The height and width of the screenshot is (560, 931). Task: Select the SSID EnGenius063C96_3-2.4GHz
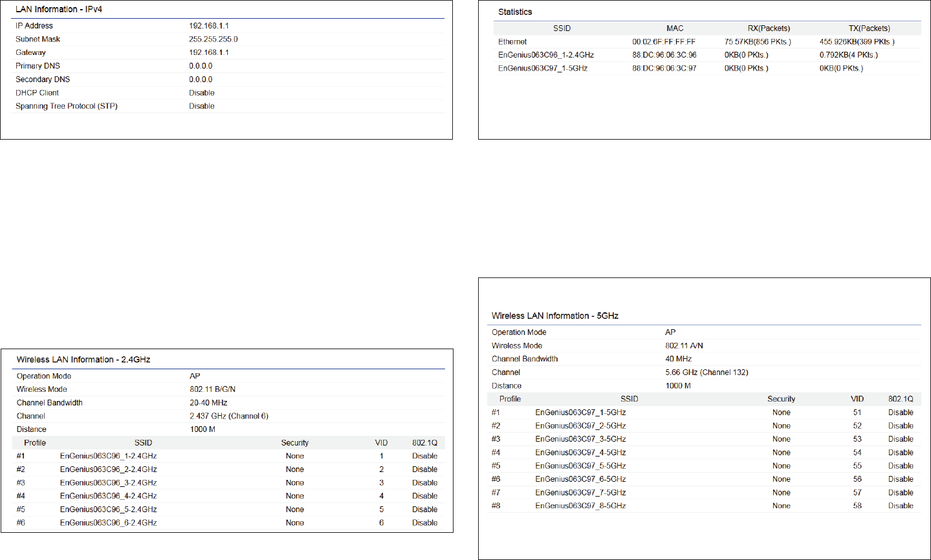pyautogui.click(x=109, y=483)
